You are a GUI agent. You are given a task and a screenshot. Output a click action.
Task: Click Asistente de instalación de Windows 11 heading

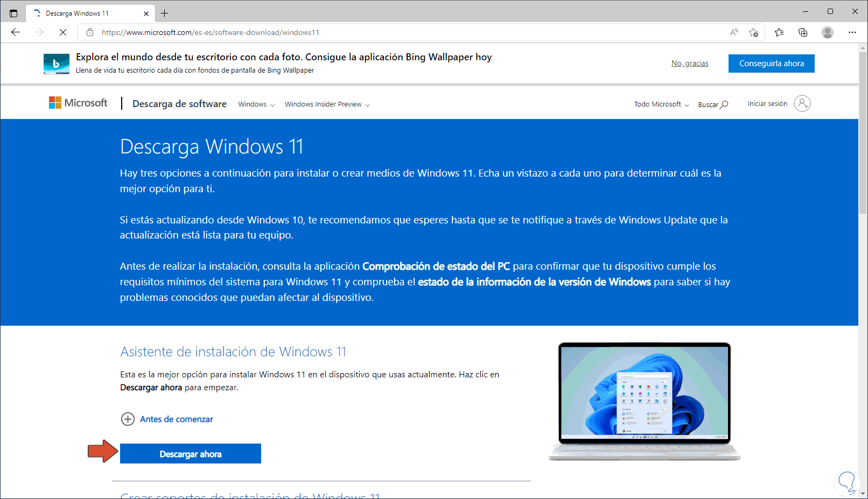(233, 352)
